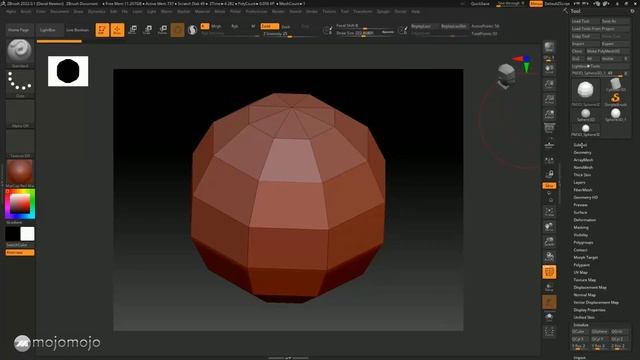Click the sculptris sphere icon beside Gizmo
Screen dimensions: 640x360
(192, 30)
